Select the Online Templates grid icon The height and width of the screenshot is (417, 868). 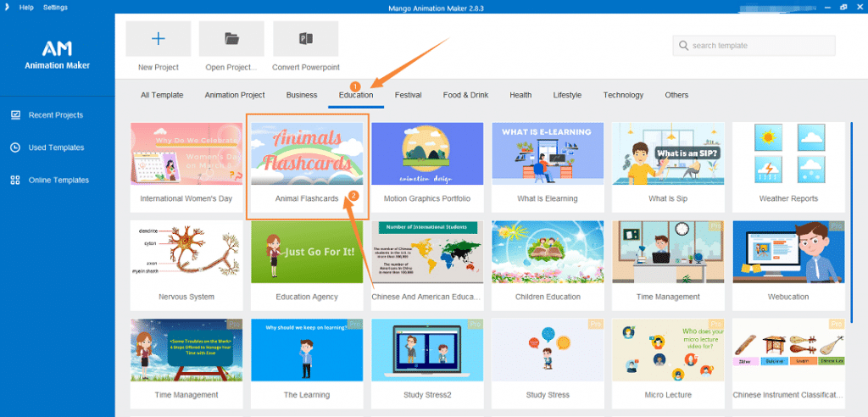pyautogui.click(x=15, y=180)
